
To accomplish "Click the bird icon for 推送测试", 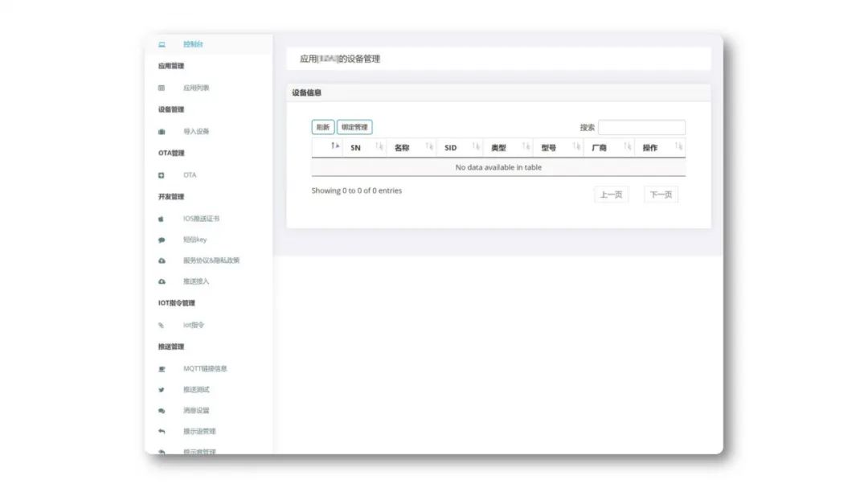I will coord(162,390).
